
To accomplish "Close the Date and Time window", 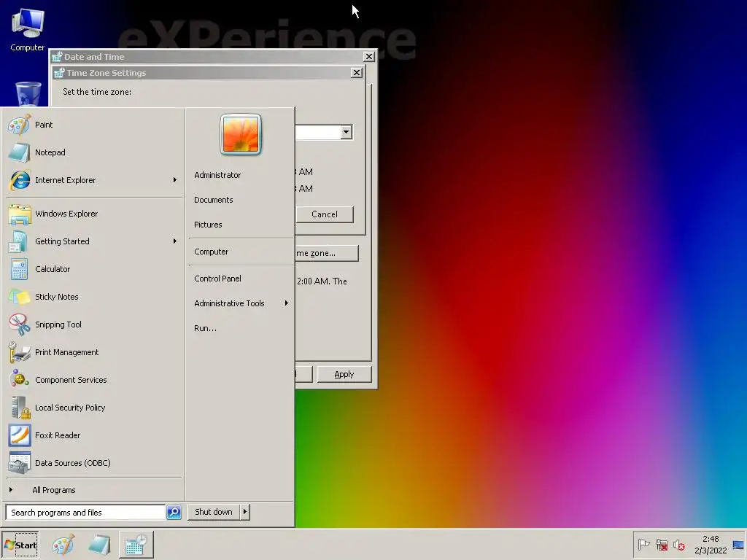I will coord(368,57).
